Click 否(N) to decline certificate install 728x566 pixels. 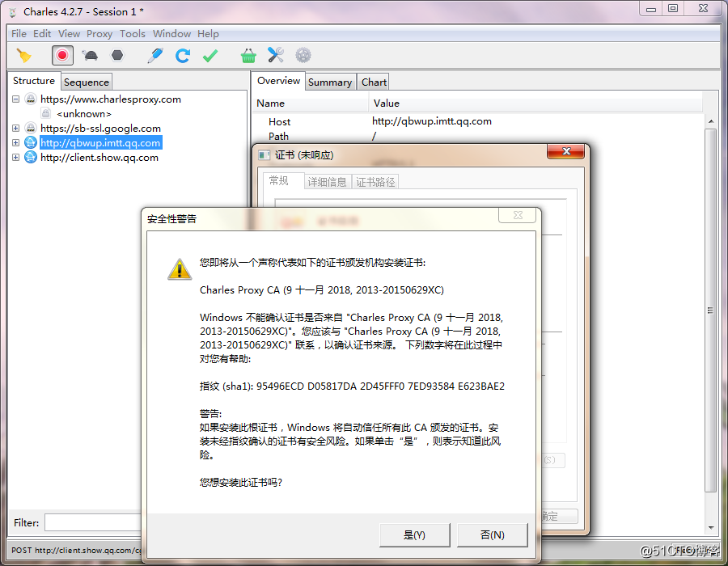(x=493, y=535)
